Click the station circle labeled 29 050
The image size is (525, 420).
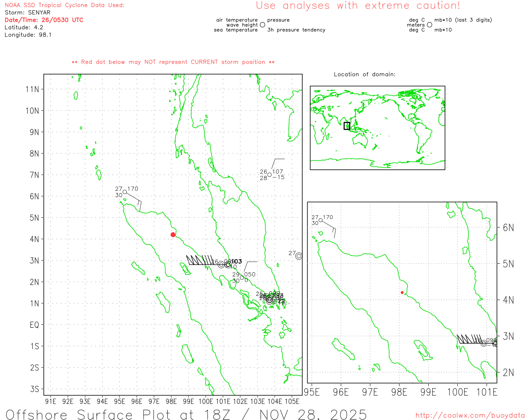[242, 278]
